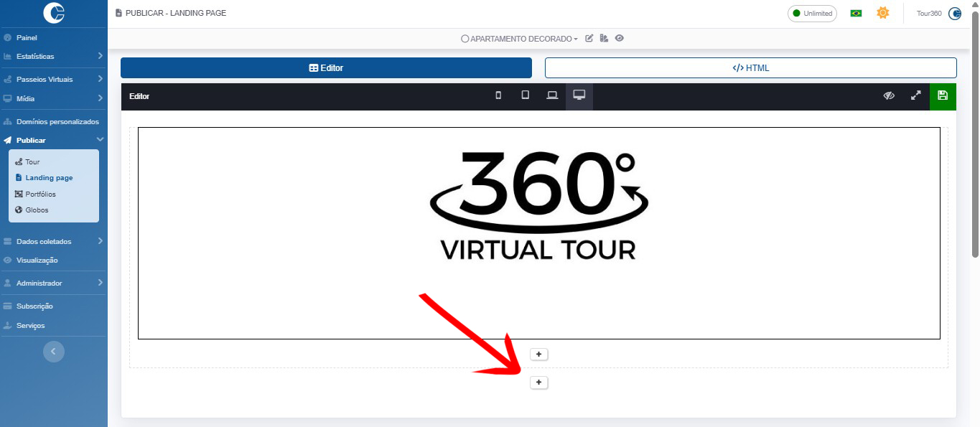The height and width of the screenshot is (427, 980).
Task: Collapse the sidebar with the arrow button
Action: 54,351
